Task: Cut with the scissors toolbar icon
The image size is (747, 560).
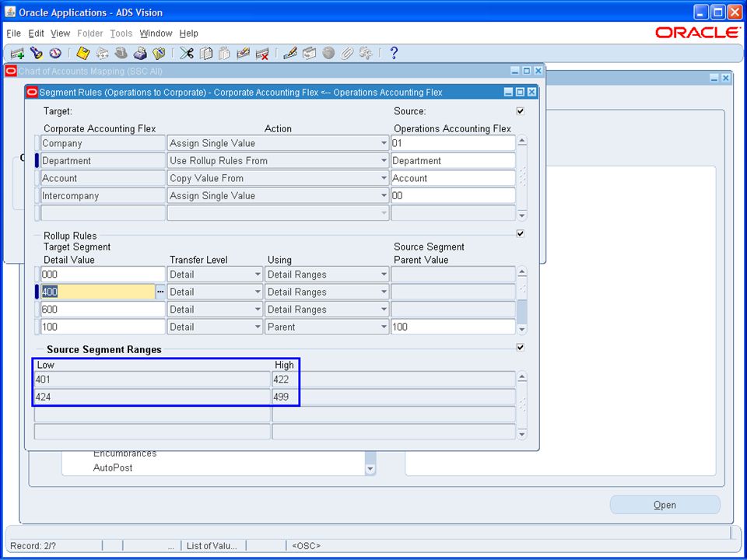Action: [x=187, y=53]
